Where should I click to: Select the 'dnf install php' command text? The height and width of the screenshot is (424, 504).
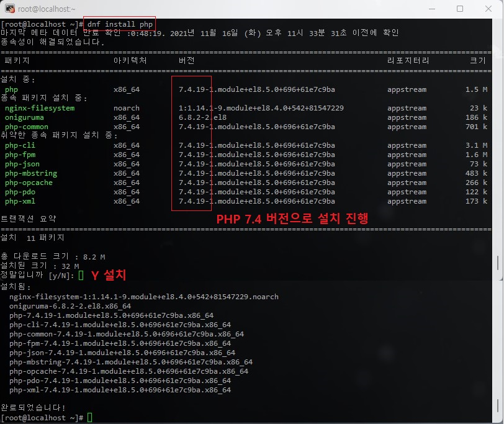click(x=120, y=24)
